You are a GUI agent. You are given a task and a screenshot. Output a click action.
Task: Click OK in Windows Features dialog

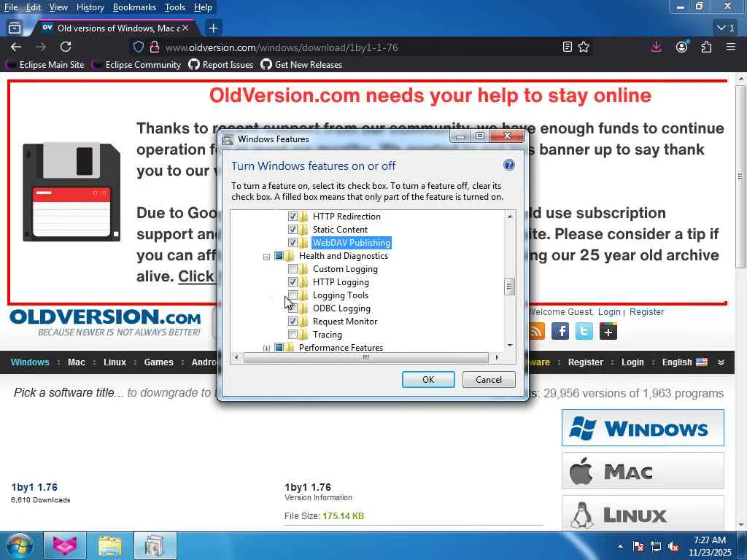(428, 379)
